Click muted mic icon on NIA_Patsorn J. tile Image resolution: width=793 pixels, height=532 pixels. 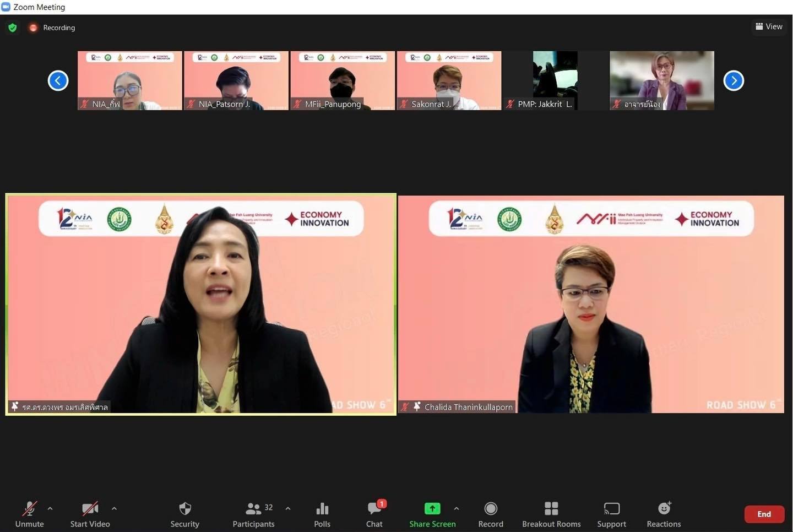191,104
